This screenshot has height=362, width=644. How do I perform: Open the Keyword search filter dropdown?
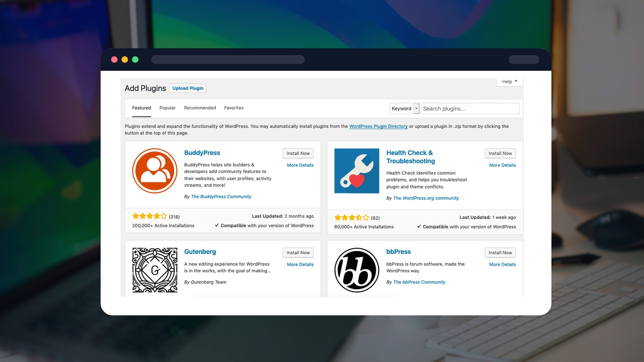(x=401, y=108)
